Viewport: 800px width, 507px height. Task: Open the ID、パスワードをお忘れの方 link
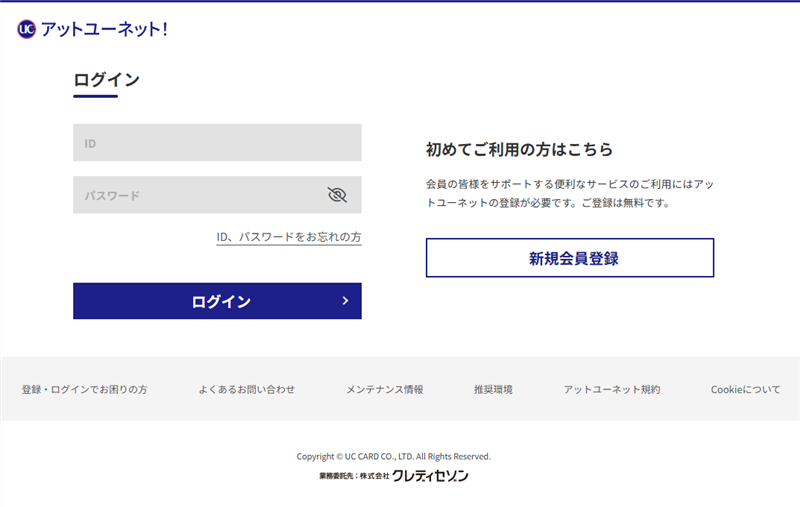[289, 237]
